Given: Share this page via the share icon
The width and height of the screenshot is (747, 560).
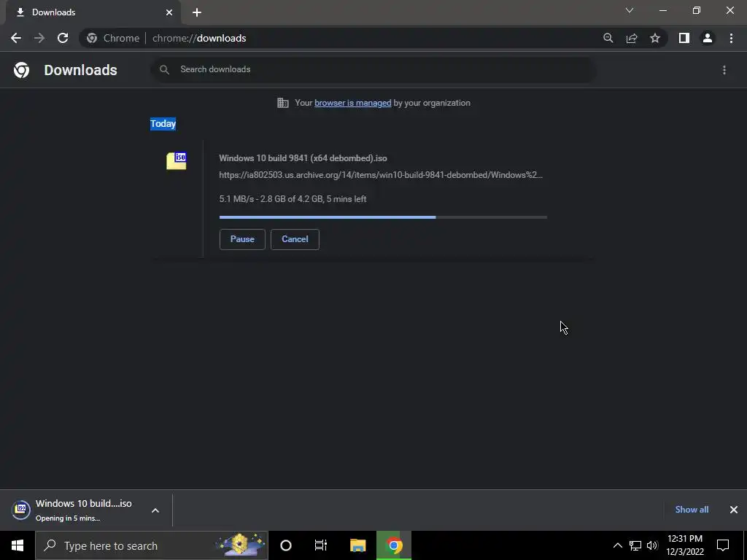Looking at the screenshot, I should [x=632, y=38].
